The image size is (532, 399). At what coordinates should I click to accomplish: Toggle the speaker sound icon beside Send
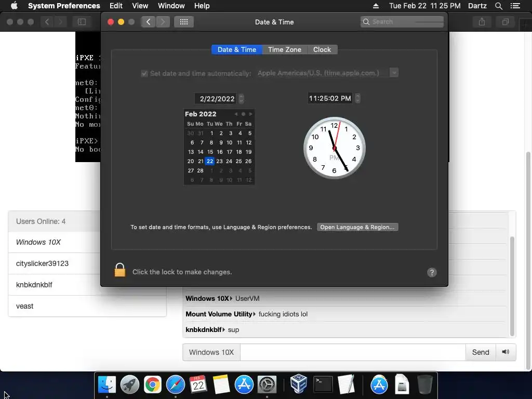coord(506,352)
